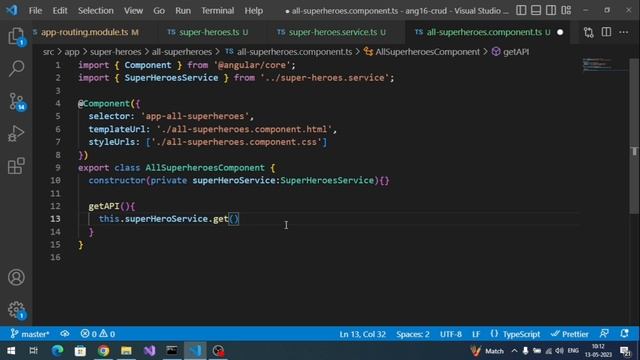The width and height of the screenshot is (640, 360).
Task: Show hidden tray icons chevron
Action: point(514,351)
